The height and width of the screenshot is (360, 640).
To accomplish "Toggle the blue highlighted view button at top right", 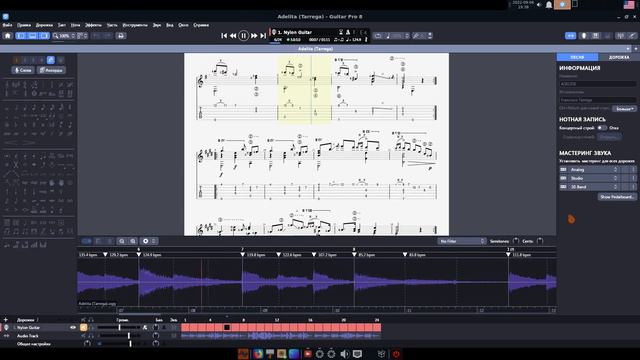I will (570, 36).
